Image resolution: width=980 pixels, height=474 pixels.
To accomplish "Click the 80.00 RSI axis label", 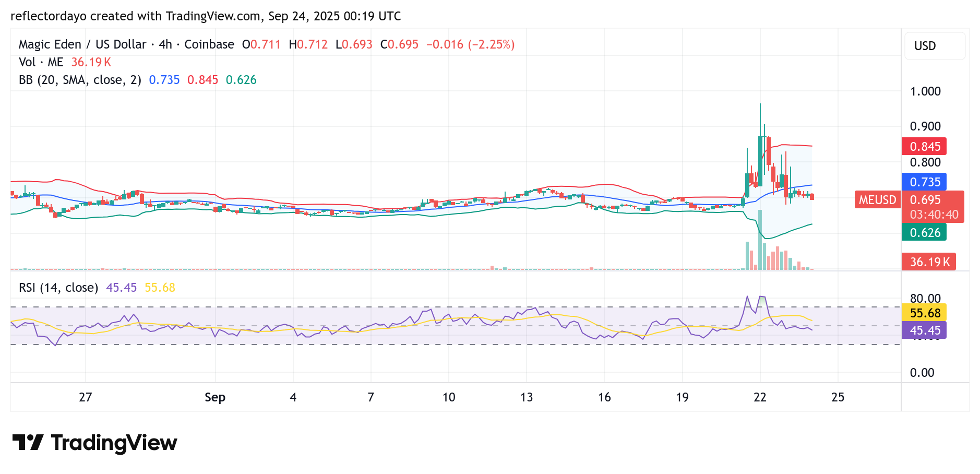I will (x=925, y=299).
